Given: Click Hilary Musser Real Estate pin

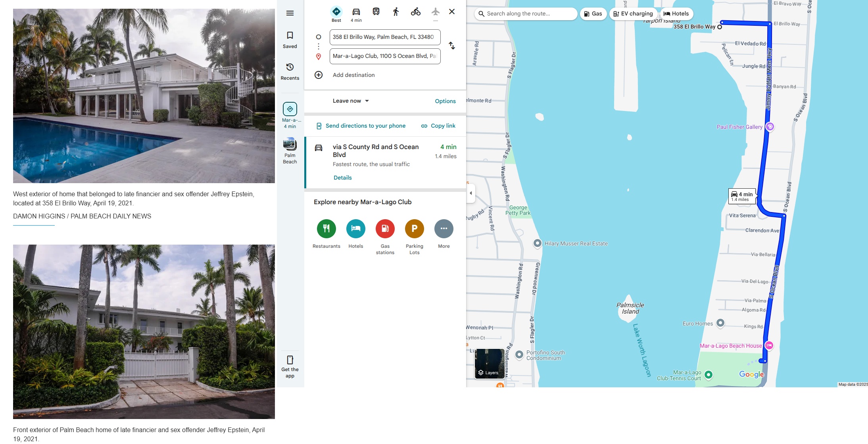Looking at the screenshot, I should [x=537, y=243].
